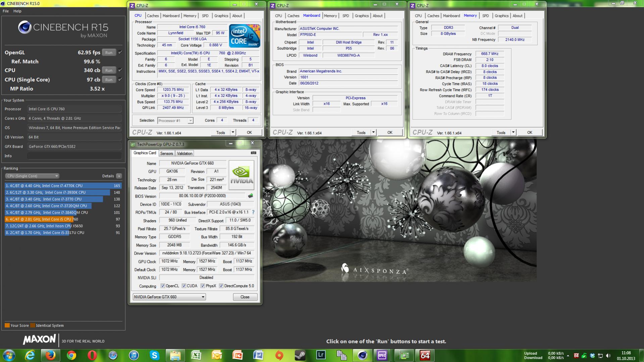Take a GPU-Z screenshot with the camera icon
The image size is (644, 362).
coord(253,153)
